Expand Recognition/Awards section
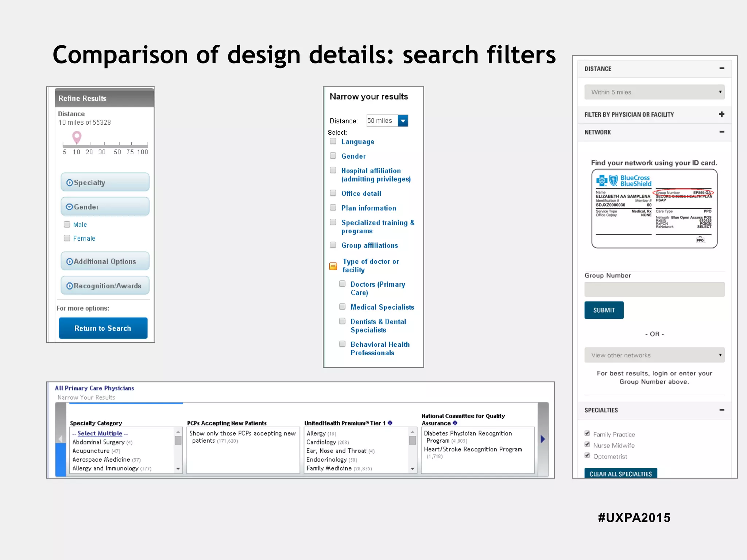The width and height of the screenshot is (747, 560). 105,285
